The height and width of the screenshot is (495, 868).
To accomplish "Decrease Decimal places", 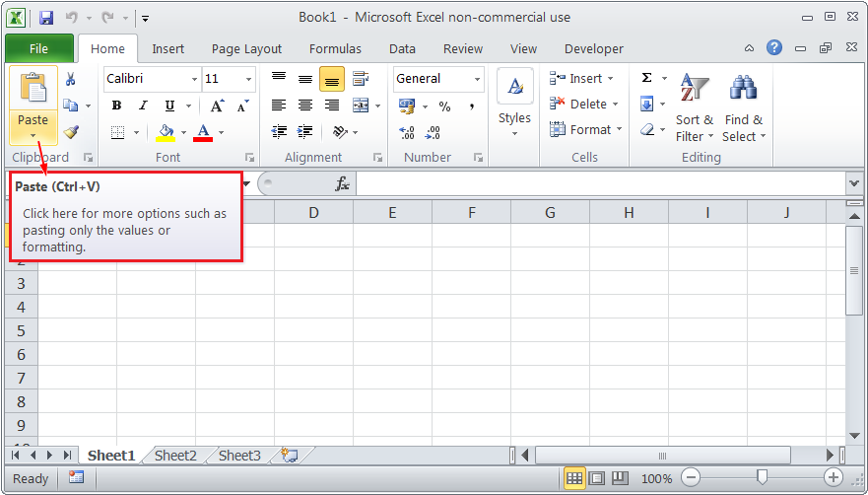I will point(433,132).
